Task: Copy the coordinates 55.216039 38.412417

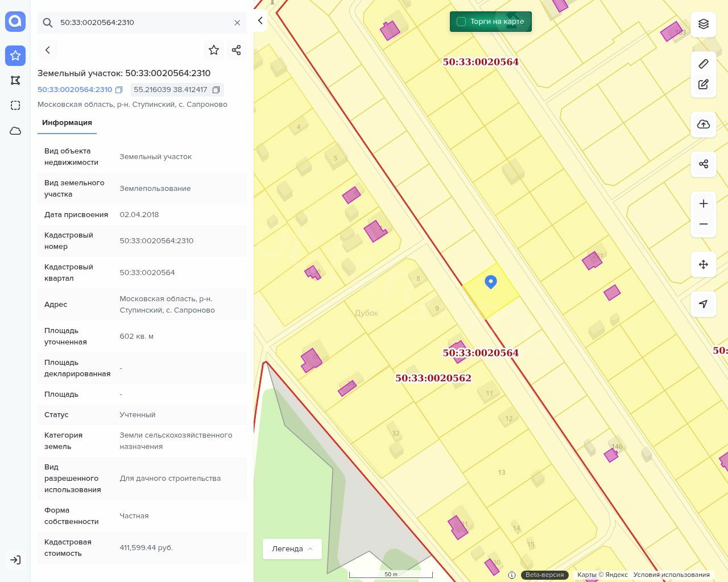Action: point(216,90)
